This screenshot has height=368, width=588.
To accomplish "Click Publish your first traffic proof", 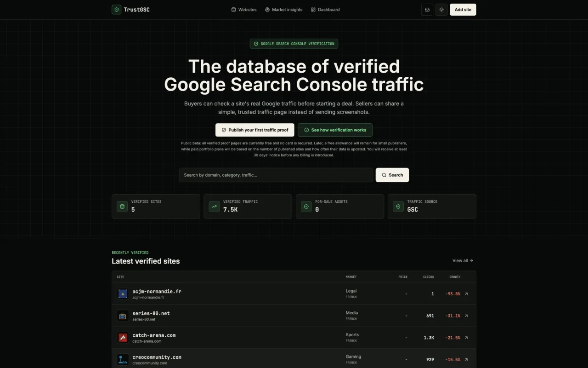I will click(x=255, y=130).
